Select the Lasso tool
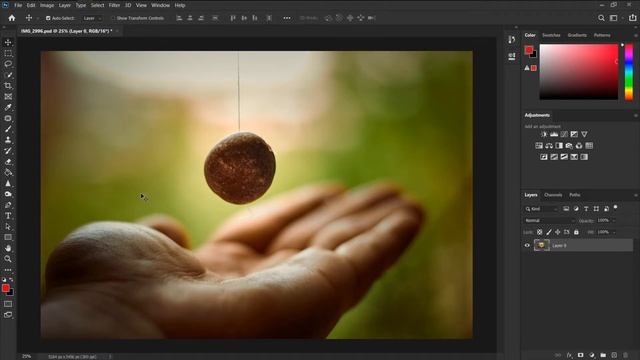 click(8, 64)
